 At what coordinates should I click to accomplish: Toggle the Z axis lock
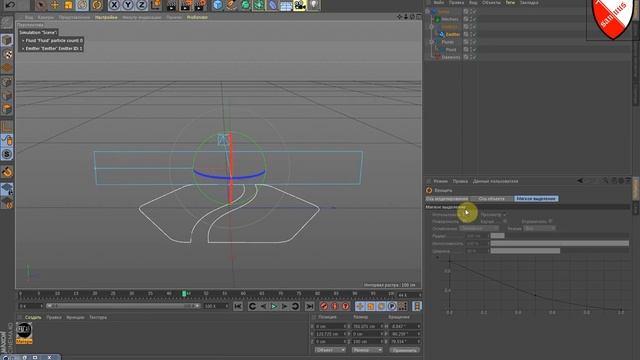point(141,5)
